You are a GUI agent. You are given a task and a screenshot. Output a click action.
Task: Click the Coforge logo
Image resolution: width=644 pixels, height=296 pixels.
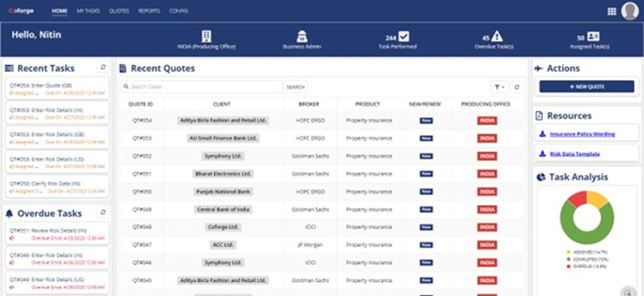pos(21,11)
